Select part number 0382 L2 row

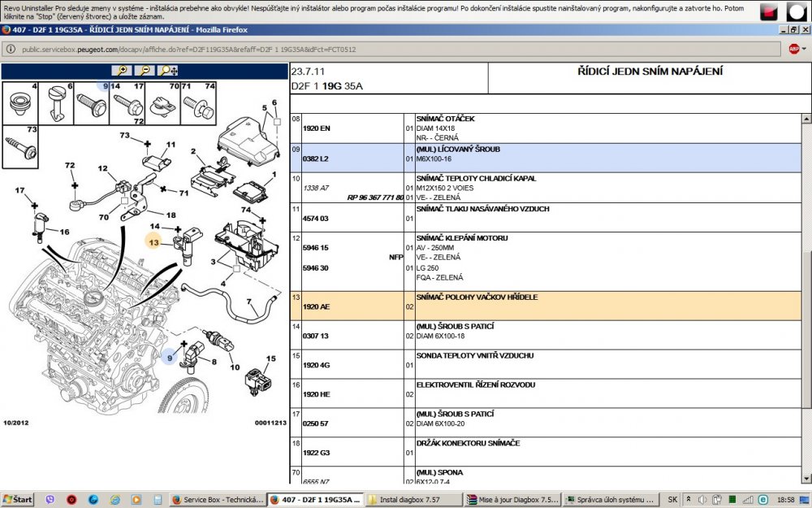click(x=546, y=158)
